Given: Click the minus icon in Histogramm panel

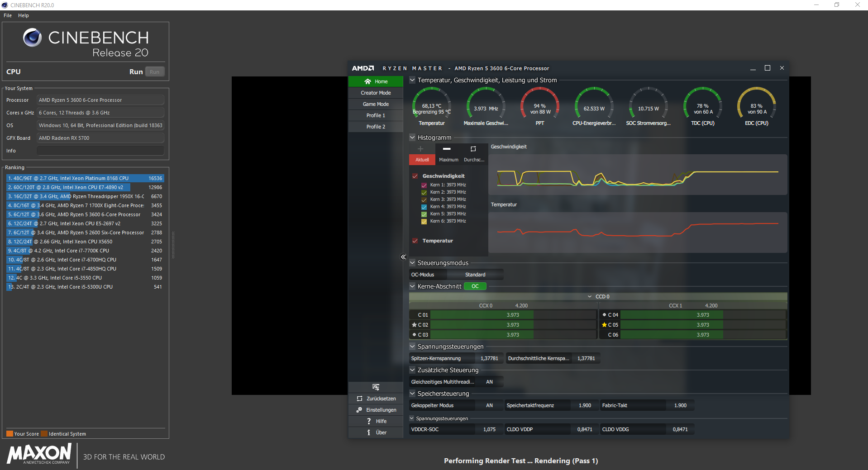Looking at the screenshot, I should [x=447, y=149].
